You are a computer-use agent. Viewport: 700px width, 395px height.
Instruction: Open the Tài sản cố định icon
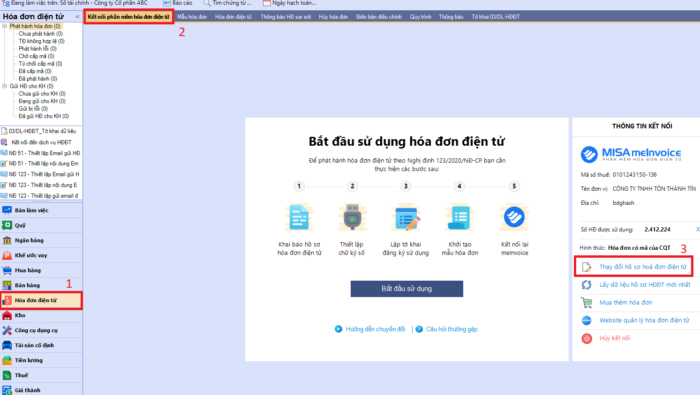(x=7, y=345)
